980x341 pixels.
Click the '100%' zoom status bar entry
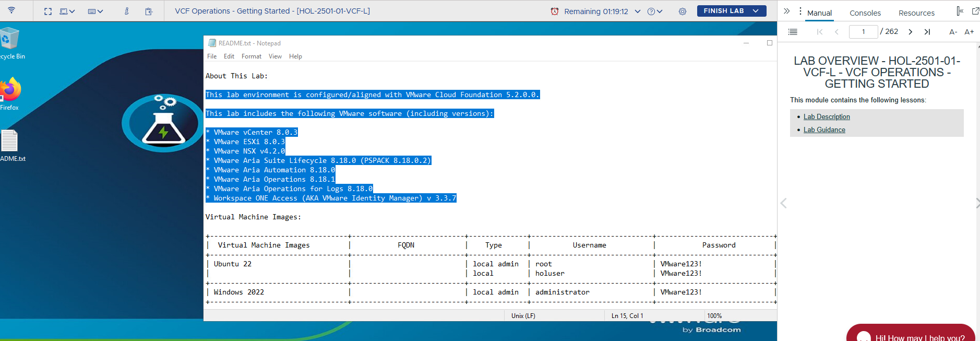tap(714, 315)
